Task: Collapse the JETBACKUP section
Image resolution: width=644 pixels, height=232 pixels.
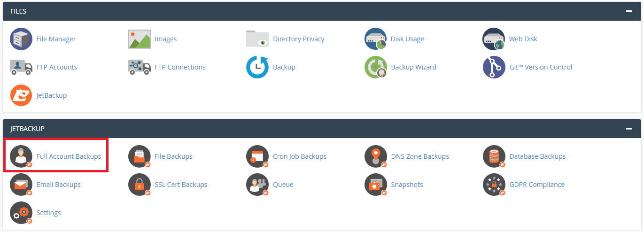Action: 628,128
